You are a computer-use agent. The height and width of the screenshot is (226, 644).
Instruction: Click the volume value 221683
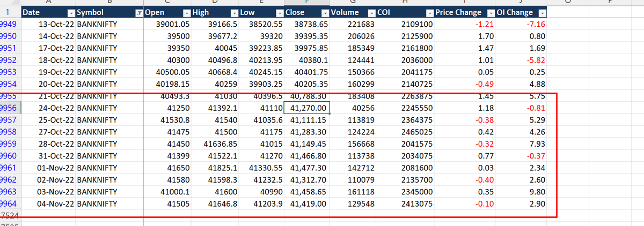361,25
